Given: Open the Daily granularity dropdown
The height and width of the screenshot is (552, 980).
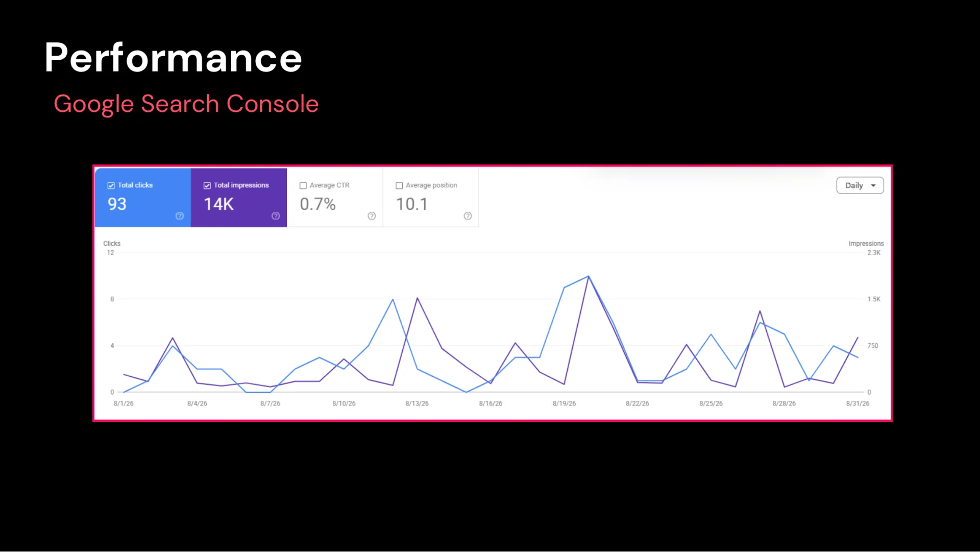Looking at the screenshot, I should click(x=860, y=185).
